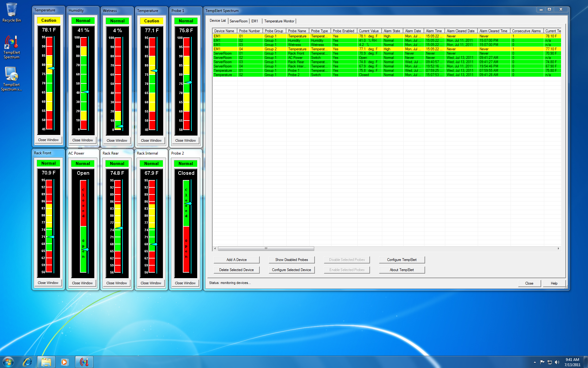Sort by the Alarm State column header
The height and width of the screenshot is (368, 588).
coord(392,31)
